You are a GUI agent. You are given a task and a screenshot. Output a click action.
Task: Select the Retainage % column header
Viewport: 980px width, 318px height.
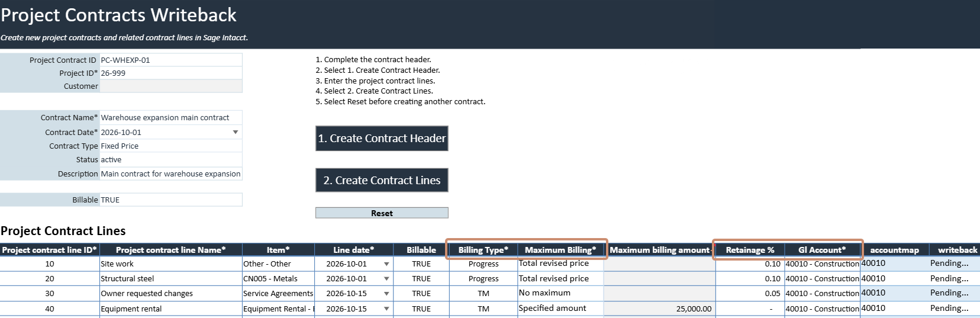click(x=750, y=250)
